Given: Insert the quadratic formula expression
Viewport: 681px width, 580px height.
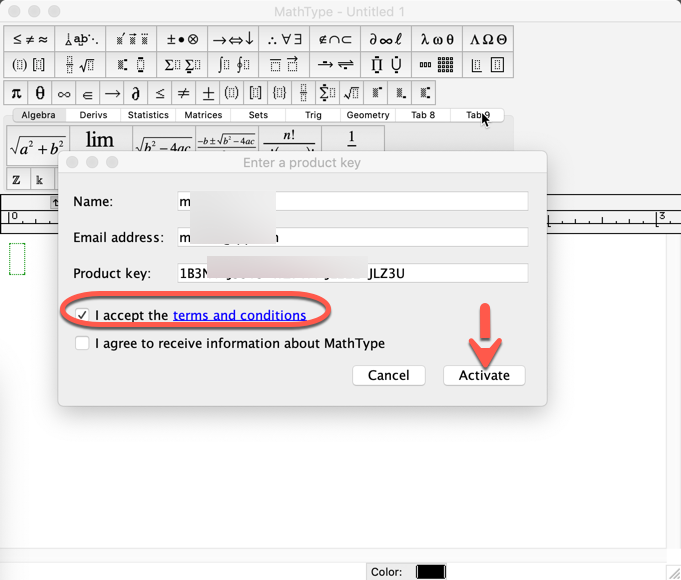Looking at the screenshot, I should (227, 139).
